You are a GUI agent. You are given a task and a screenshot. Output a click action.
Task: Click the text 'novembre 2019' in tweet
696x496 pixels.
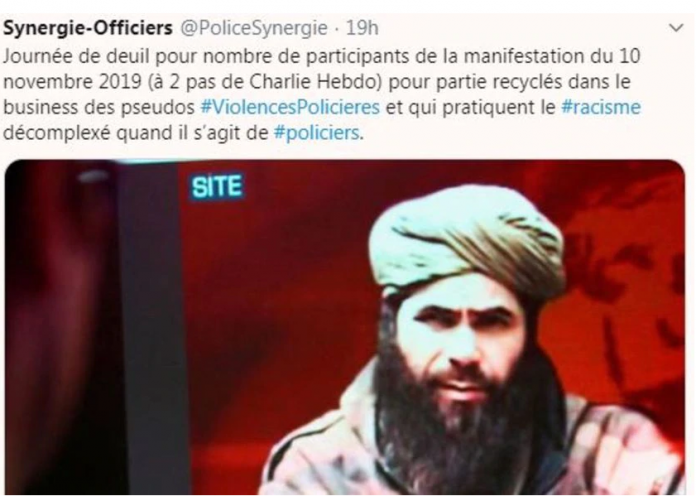click(72, 82)
